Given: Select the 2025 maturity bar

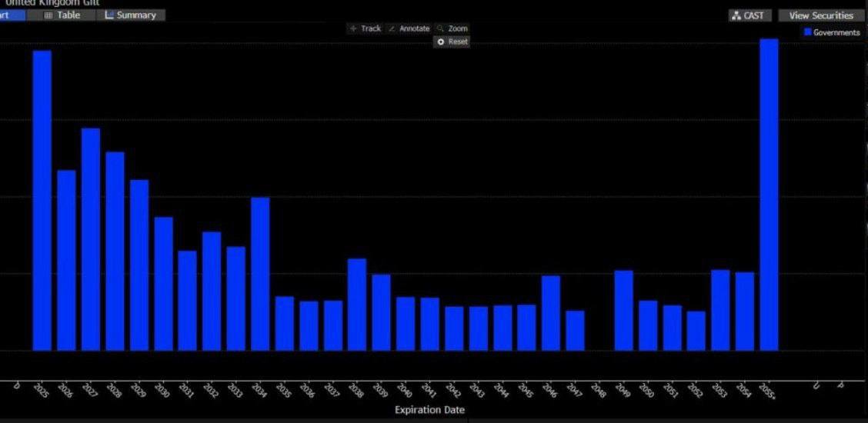Looking at the screenshot, I should (42, 200).
